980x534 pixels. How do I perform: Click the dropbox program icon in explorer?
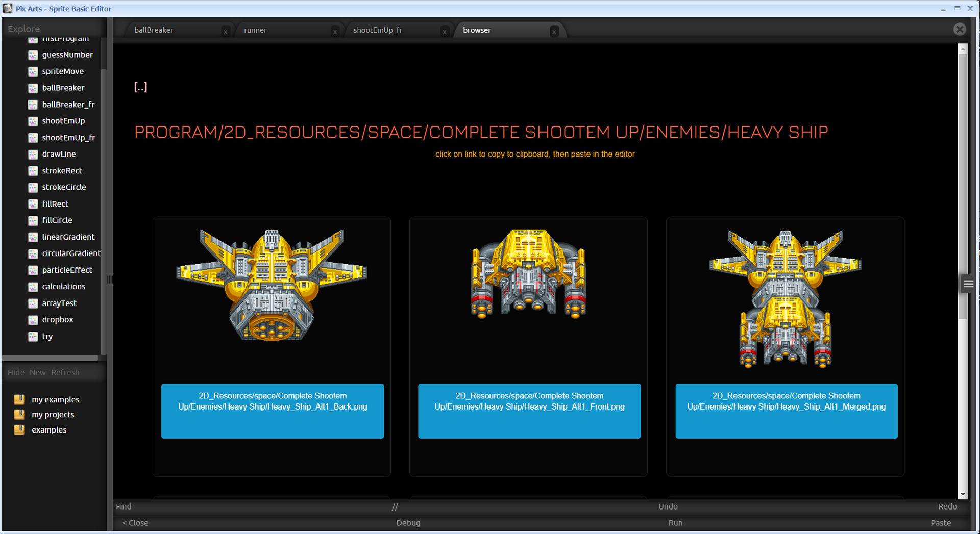[x=33, y=320]
